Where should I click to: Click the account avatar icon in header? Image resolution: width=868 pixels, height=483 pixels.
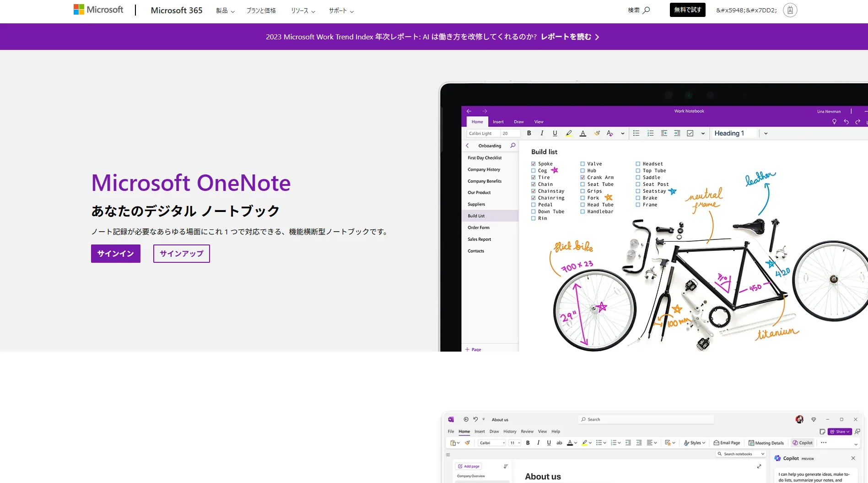click(790, 10)
